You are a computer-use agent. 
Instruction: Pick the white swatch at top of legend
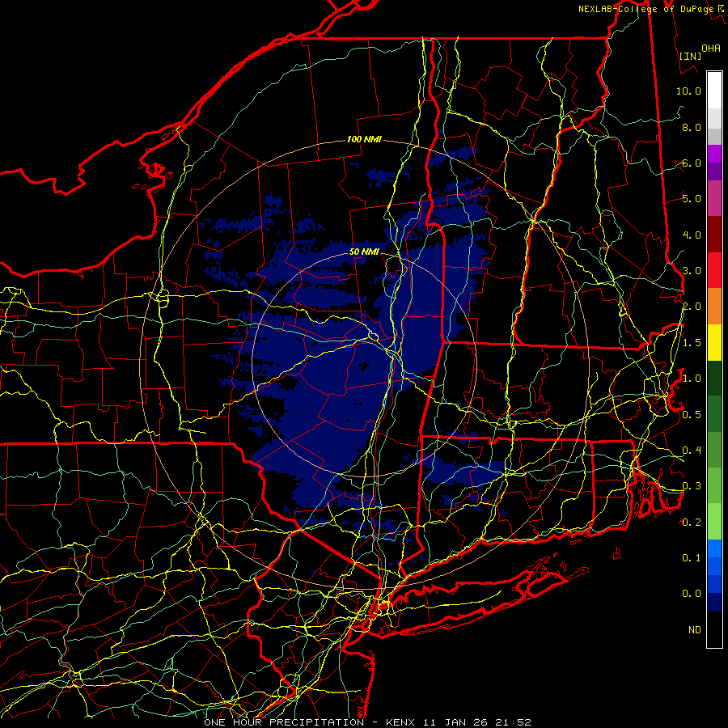714,91
